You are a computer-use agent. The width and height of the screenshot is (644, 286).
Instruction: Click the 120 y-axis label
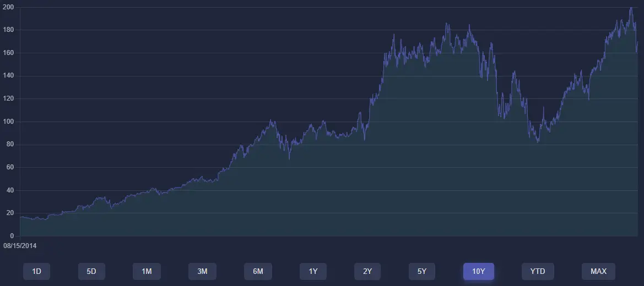(8, 99)
